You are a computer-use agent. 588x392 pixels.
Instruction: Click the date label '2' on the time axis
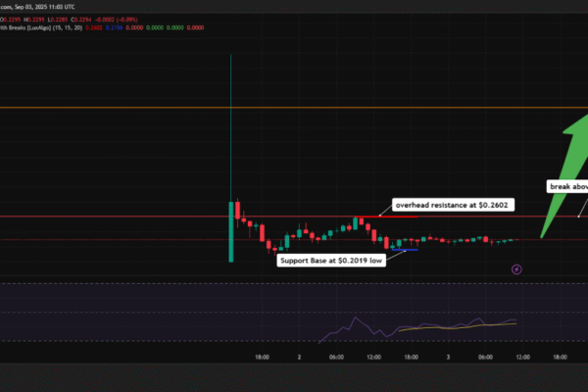point(299,357)
